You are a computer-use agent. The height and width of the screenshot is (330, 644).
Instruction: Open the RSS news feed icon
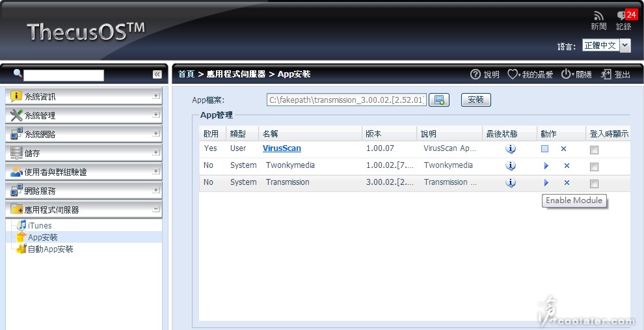(598, 16)
